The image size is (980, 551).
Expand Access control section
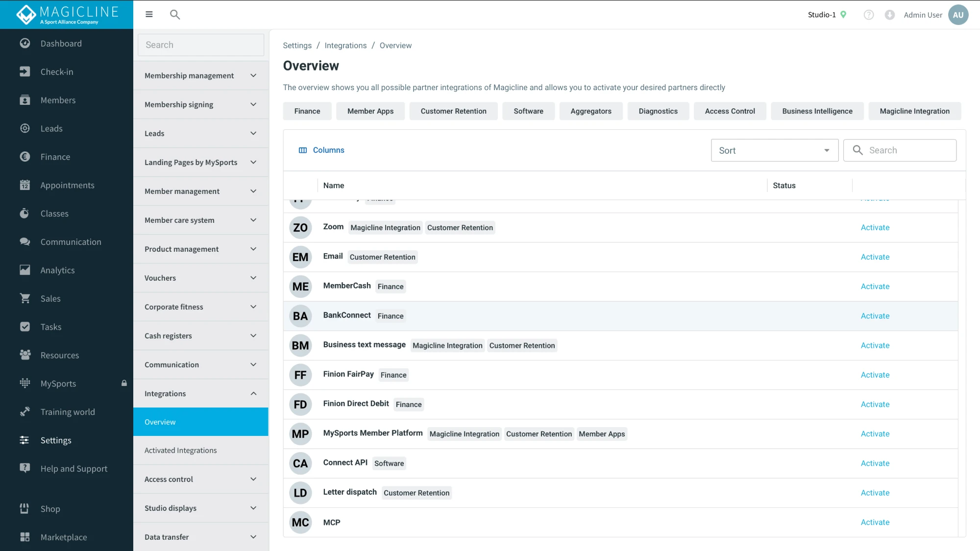[201, 479]
